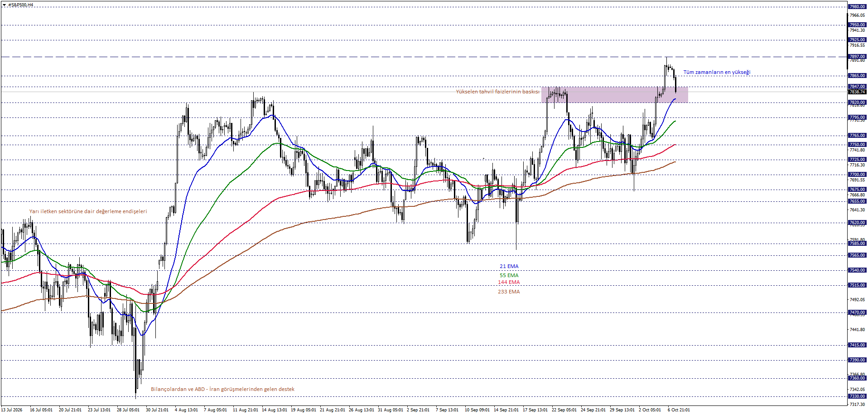Click the 7390.00 price level label
The width and height of the screenshot is (868, 415).
pyautogui.click(x=857, y=360)
